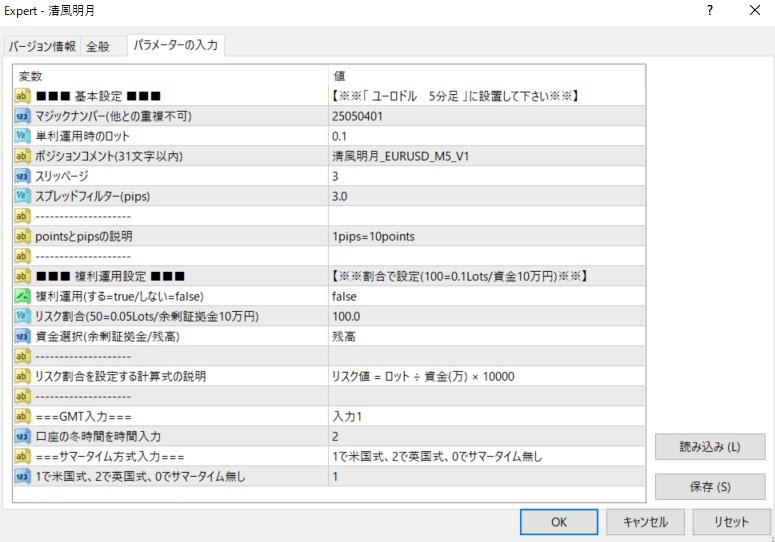The image size is (775, 542).
Task: Close the Expert 清風明月 dialog
Action: pos(755,10)
